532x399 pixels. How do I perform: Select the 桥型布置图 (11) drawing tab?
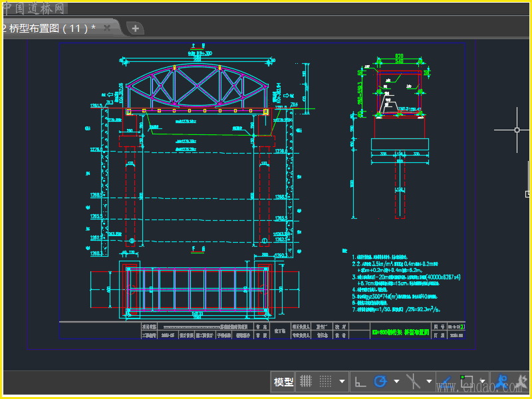pyautogui.click(x=50, y=28)
